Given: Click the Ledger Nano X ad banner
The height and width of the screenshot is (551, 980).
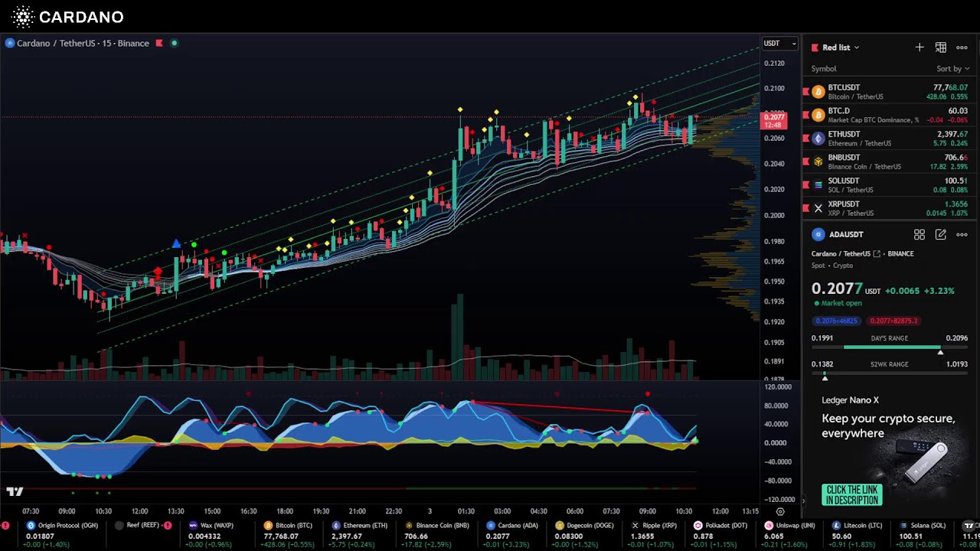Looking at the screenshot, I should click(x=890, y=450).
